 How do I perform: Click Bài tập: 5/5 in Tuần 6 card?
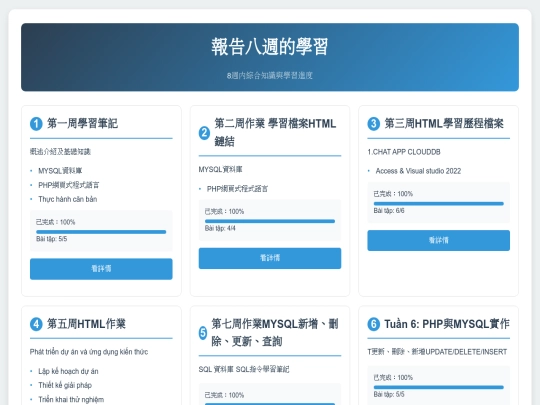coord(389,394)
